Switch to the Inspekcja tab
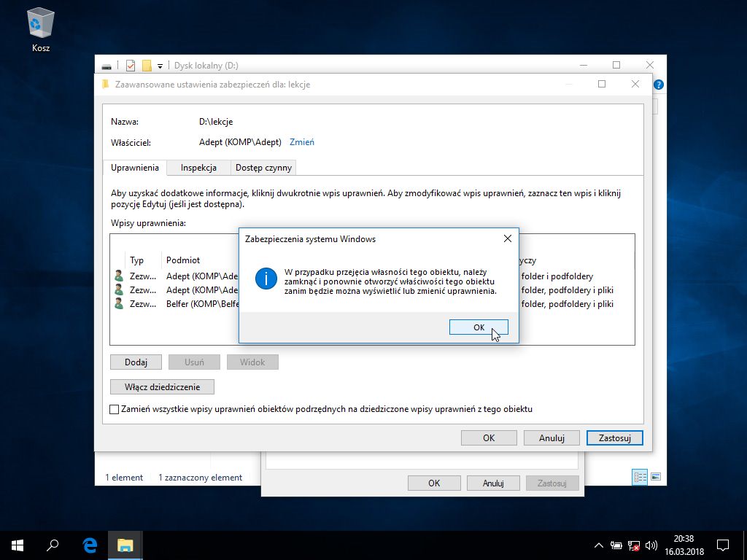Viewport: 747px width, 560px height. pyautogui.click(x=198, y=168)
